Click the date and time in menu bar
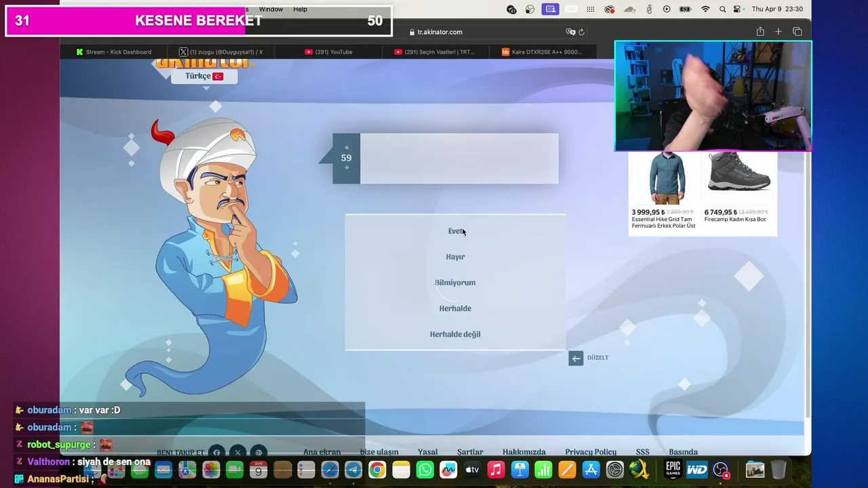 [x=777, y=9]
